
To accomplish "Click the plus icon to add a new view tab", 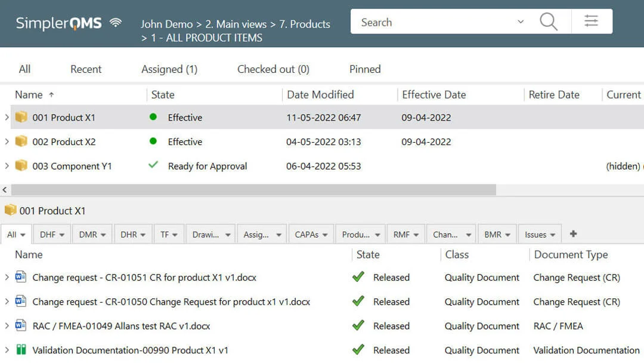I will (572, 233).
